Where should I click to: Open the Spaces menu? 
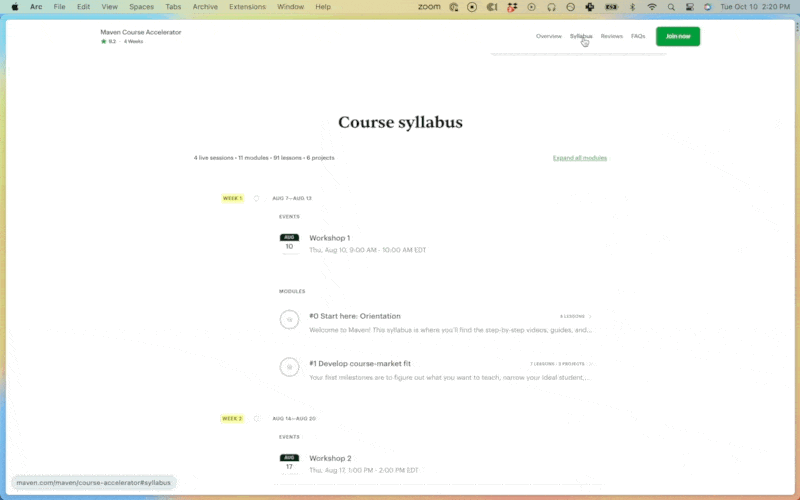click(141, 7)
